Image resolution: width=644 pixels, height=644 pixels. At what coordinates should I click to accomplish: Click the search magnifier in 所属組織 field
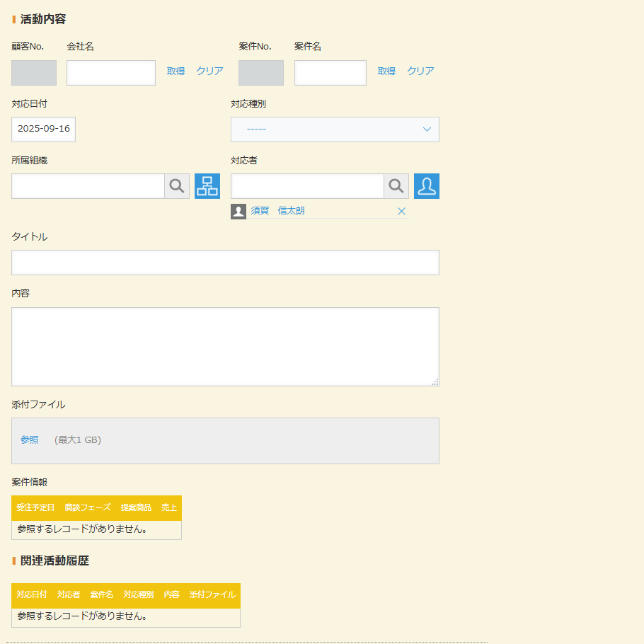point(177,186)
